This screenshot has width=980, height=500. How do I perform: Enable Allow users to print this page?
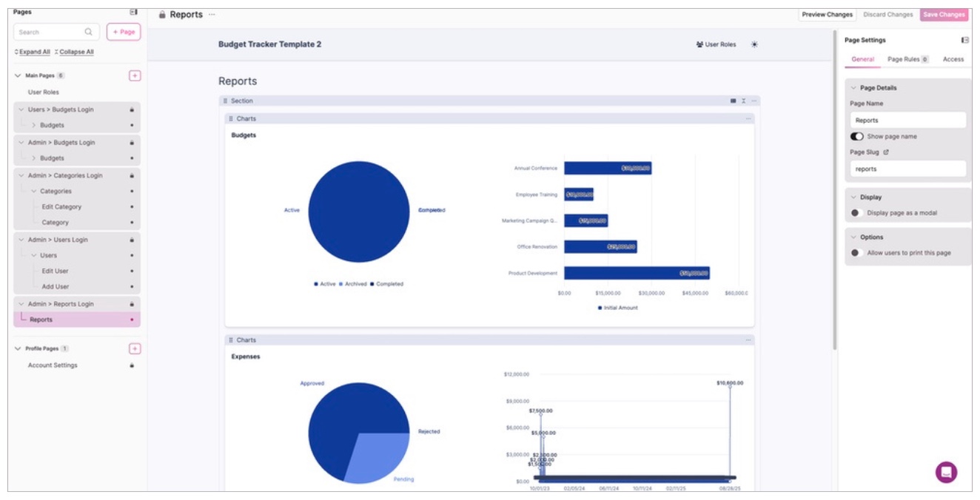point(856,253)
